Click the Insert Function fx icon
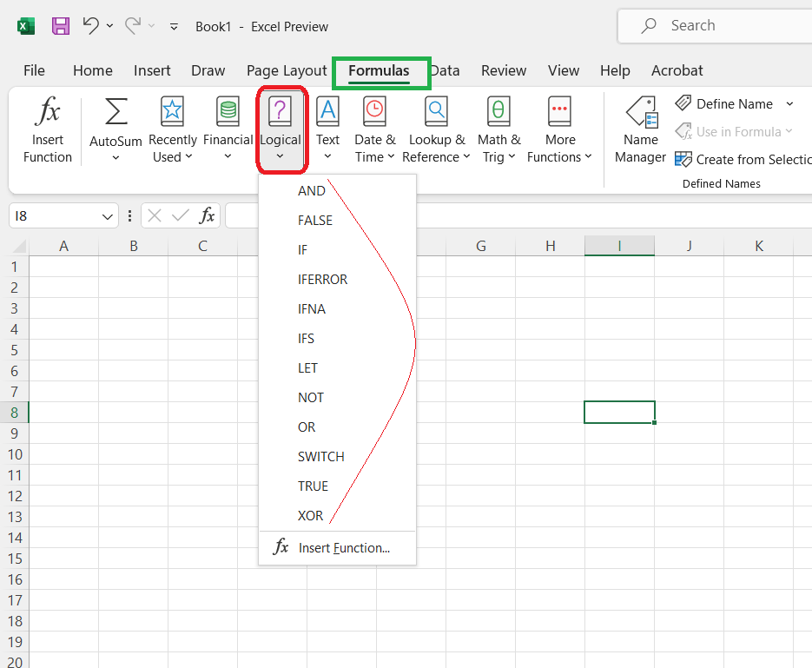Image resolution: width=812 pixels, height=668 pixels. click(48, 111)
